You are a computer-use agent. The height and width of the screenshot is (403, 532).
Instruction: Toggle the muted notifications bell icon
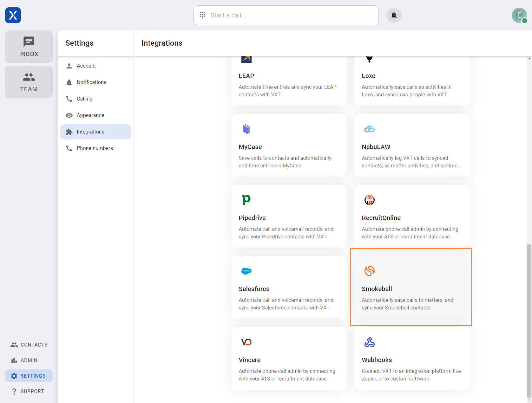[394, 15]
